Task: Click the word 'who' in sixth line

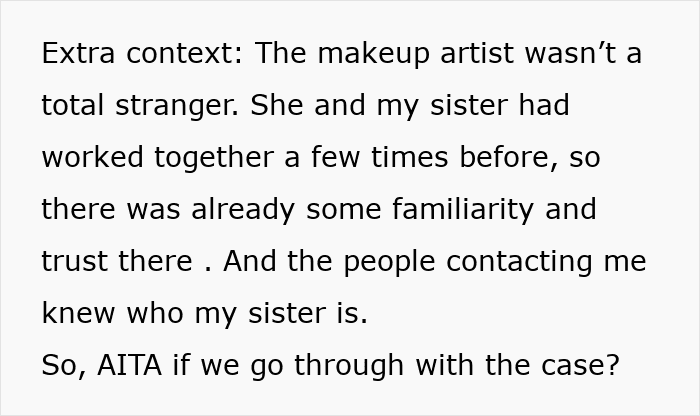Action: (155, 313)
